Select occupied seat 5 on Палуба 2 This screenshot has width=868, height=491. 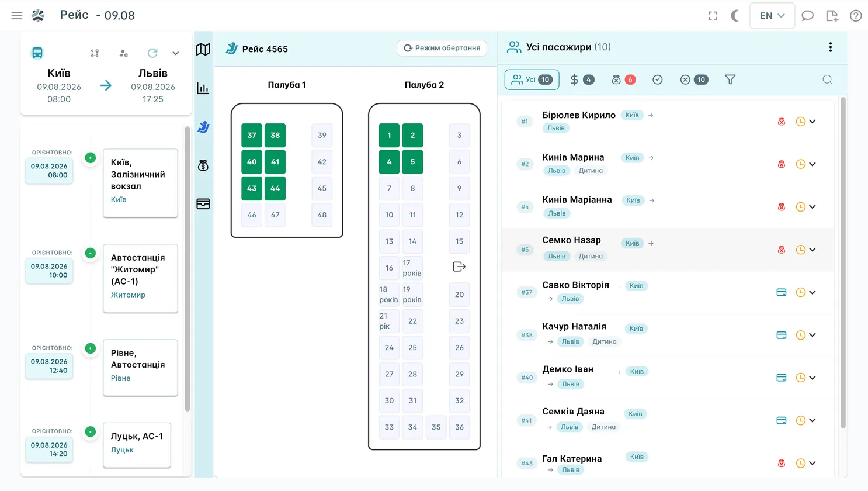point(412,162)
